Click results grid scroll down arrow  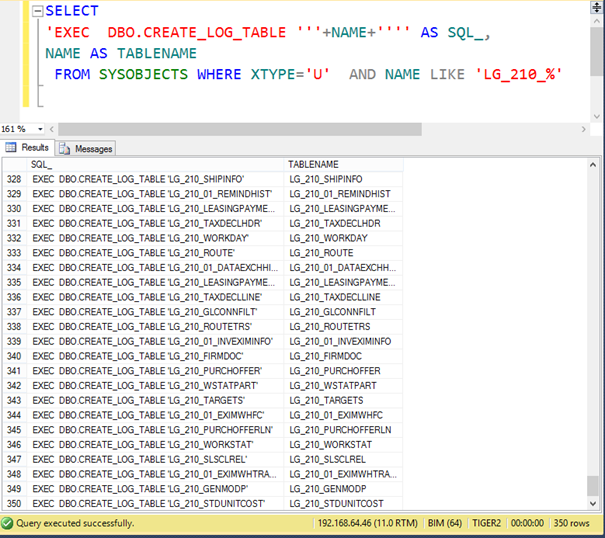(593, 503)
